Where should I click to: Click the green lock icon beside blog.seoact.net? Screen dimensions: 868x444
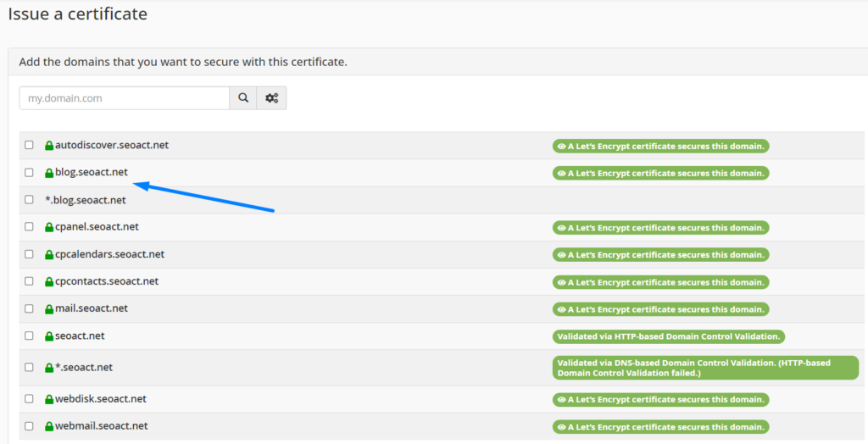point(49,173)
